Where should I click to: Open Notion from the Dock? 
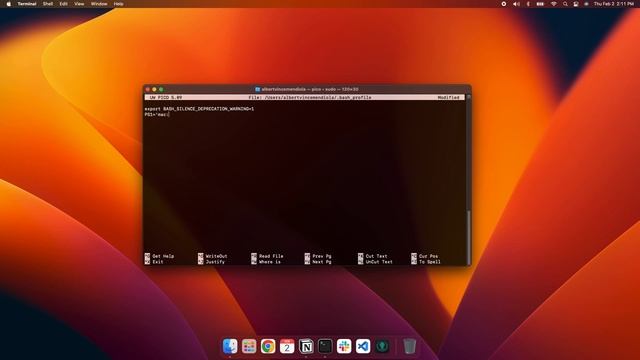(x=306, y=346)
